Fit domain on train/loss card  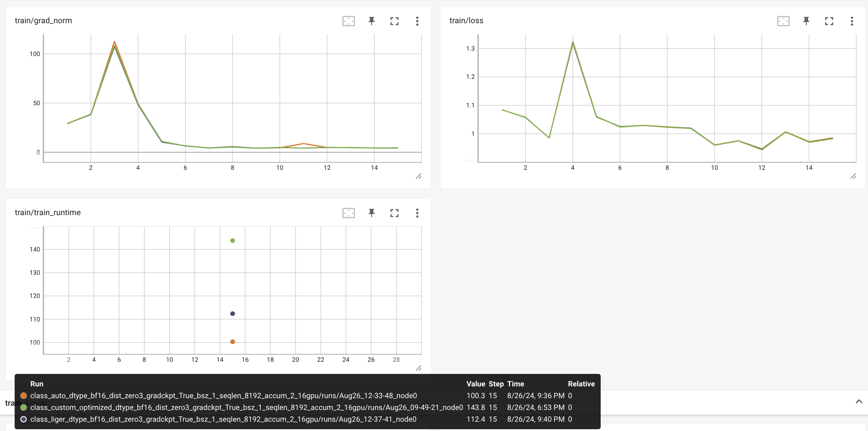783,21
